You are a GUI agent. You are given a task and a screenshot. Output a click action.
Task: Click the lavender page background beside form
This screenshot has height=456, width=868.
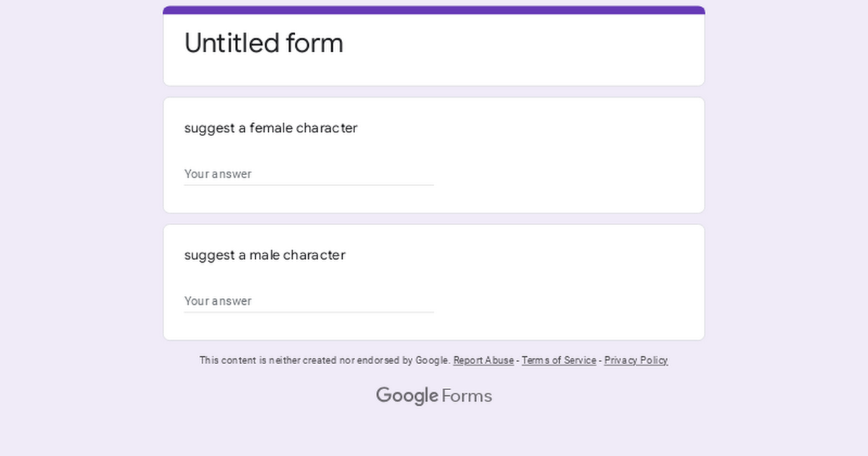pyautogui.click(x=80, y=217)
